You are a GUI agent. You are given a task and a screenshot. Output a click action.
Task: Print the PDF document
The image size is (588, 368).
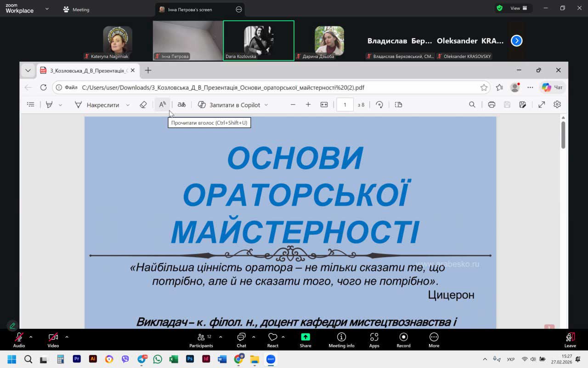(x=492, y=105)
